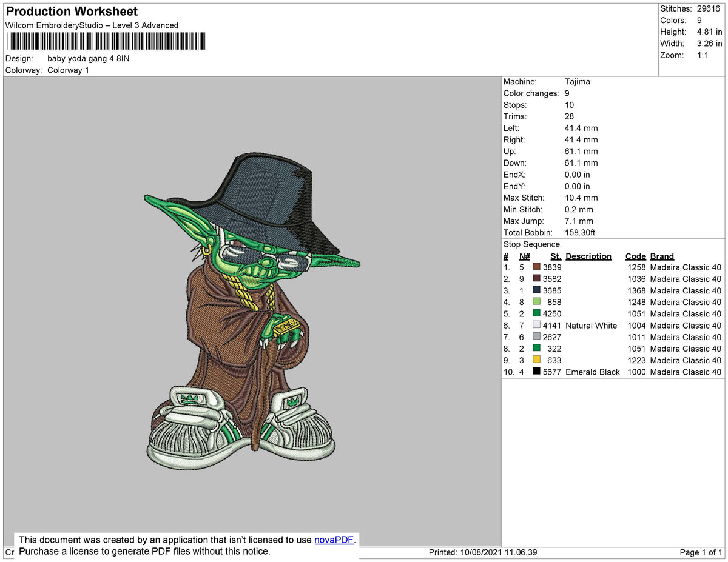
Task: Open the novaPDF license link
Action: (333, 540)
